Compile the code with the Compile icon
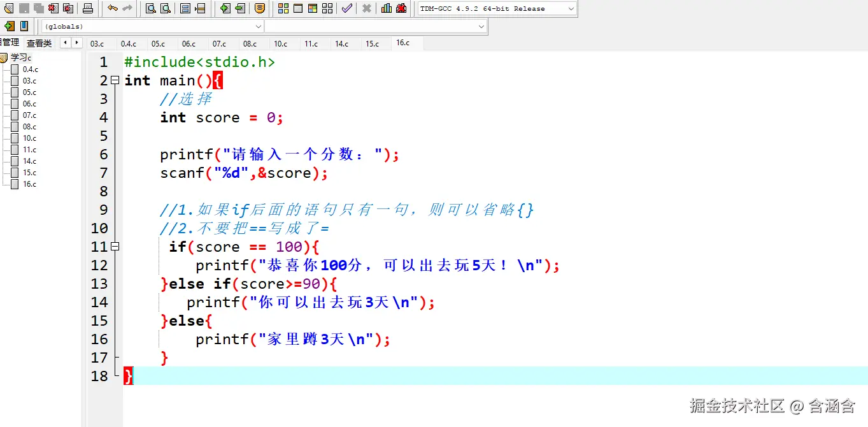The image size is (868, 427). pos(283,8)
